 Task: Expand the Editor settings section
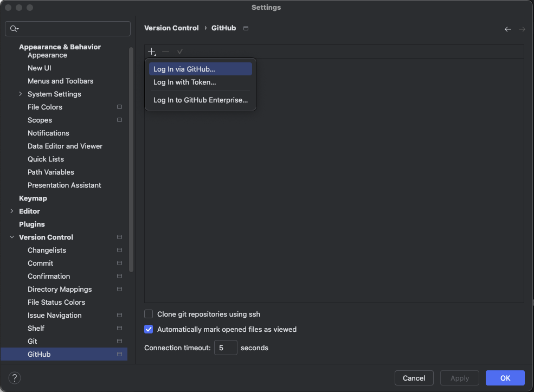coord(12,211)
